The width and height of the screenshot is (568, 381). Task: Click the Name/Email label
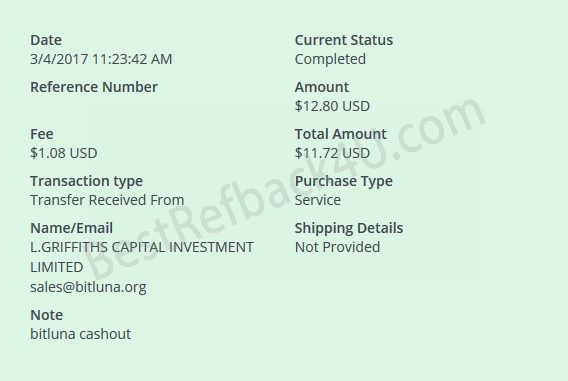(71, 228)
